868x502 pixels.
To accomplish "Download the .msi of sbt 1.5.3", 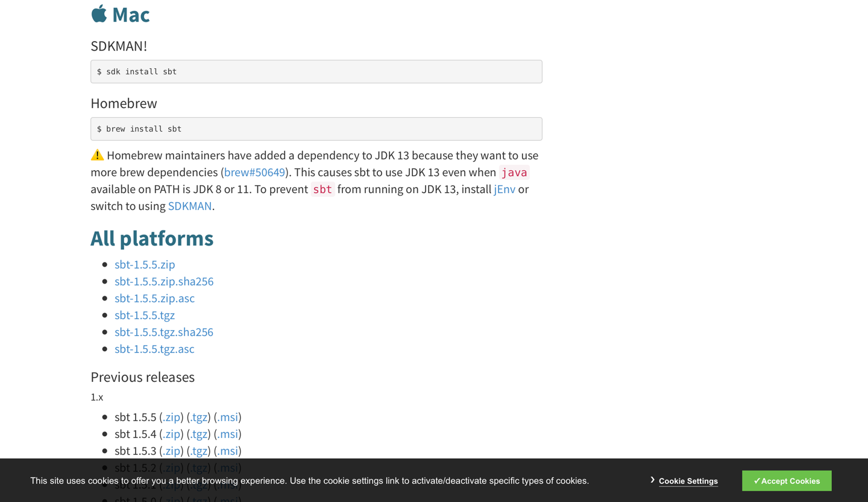I will click(x=227, y=451).
